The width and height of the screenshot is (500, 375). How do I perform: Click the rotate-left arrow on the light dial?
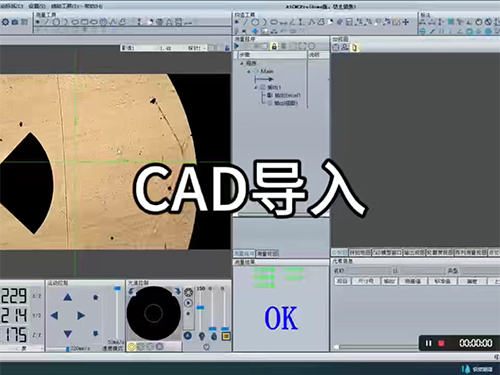coord(131,292)
